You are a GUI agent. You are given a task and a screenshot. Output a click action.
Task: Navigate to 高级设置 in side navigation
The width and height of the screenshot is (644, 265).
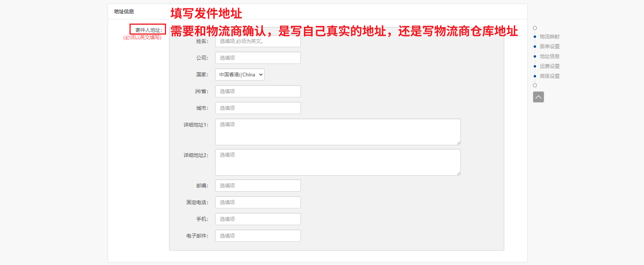click(x=550, y=76)
